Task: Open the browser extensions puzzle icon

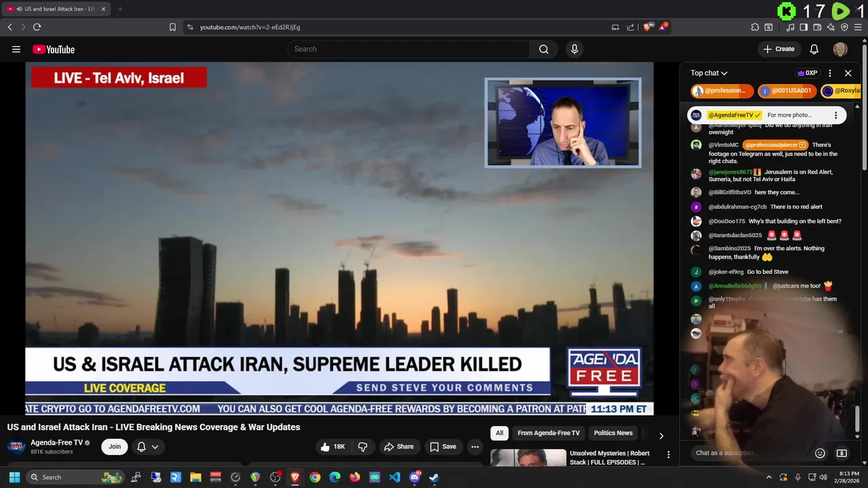Action: click(x=755, y=27)
